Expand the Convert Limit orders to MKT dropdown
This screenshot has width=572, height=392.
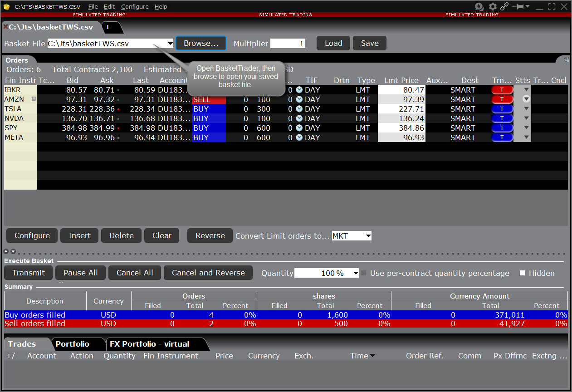[x=368, y=236]
